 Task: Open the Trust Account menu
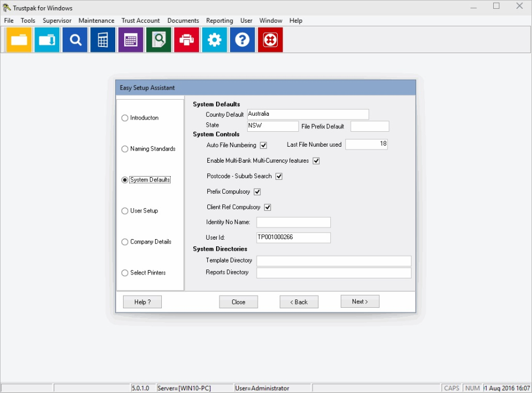tap(140, 20)
